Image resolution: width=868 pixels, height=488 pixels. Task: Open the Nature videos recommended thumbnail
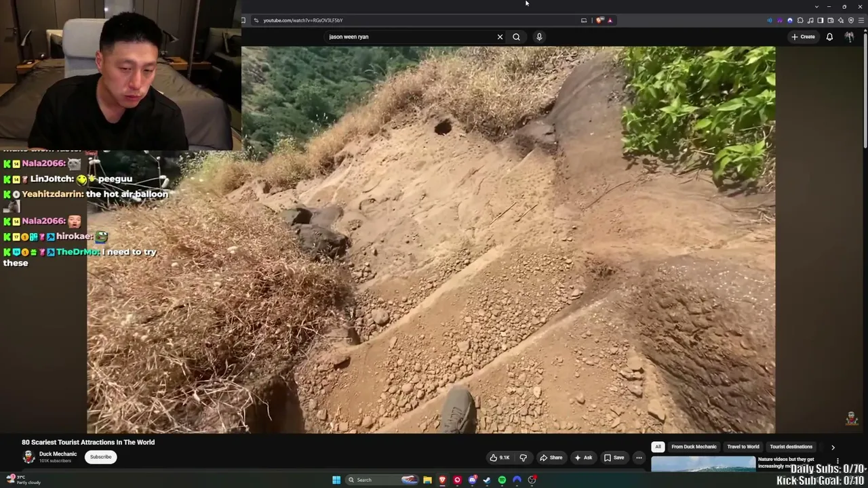point(703,464)
